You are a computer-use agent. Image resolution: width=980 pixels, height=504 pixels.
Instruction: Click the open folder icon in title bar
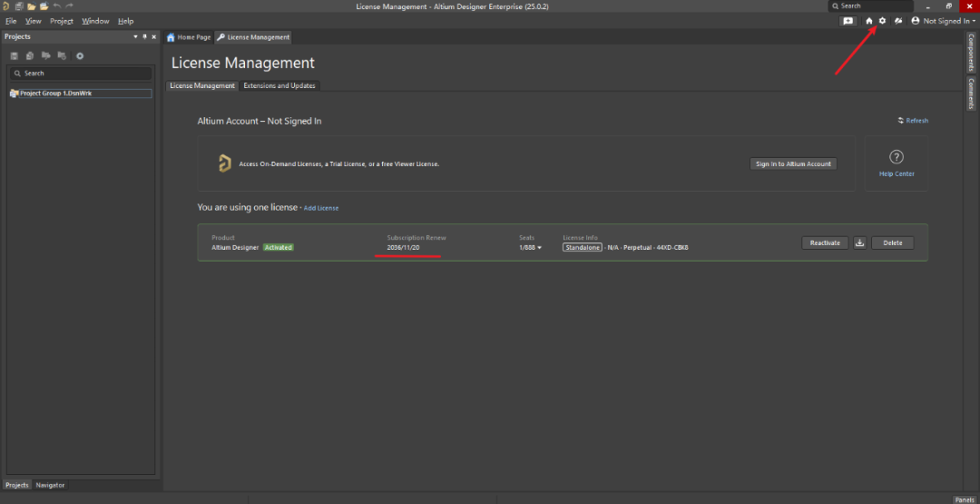pyautogui.click(x=31, y=6)
